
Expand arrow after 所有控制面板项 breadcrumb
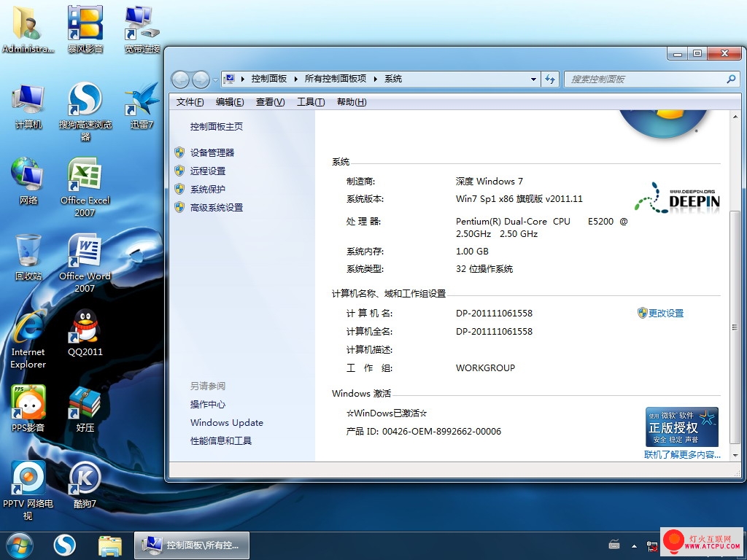click(376, 79)
